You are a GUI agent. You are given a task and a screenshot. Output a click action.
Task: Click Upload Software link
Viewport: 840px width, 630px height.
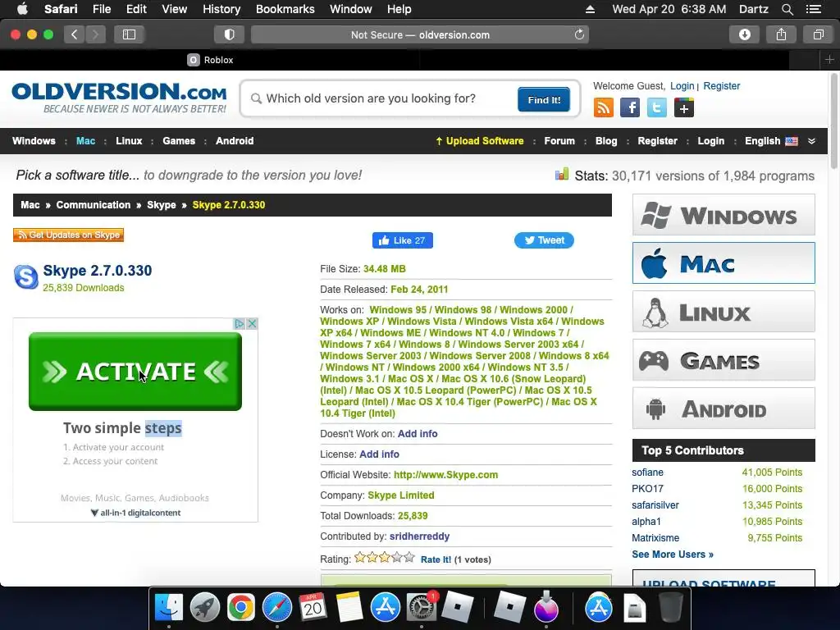pyautogui.click(x=480, y=141)
